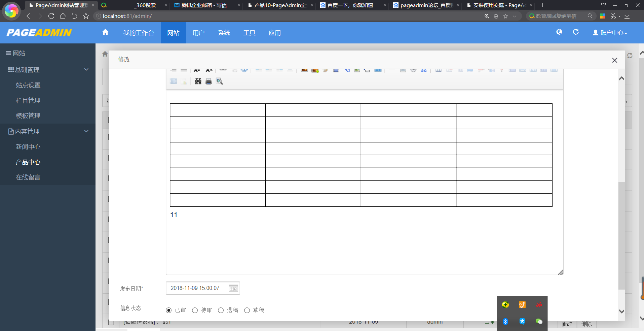
Task: Expand the address bar chevron dropdown
Action: pos(515,16)
